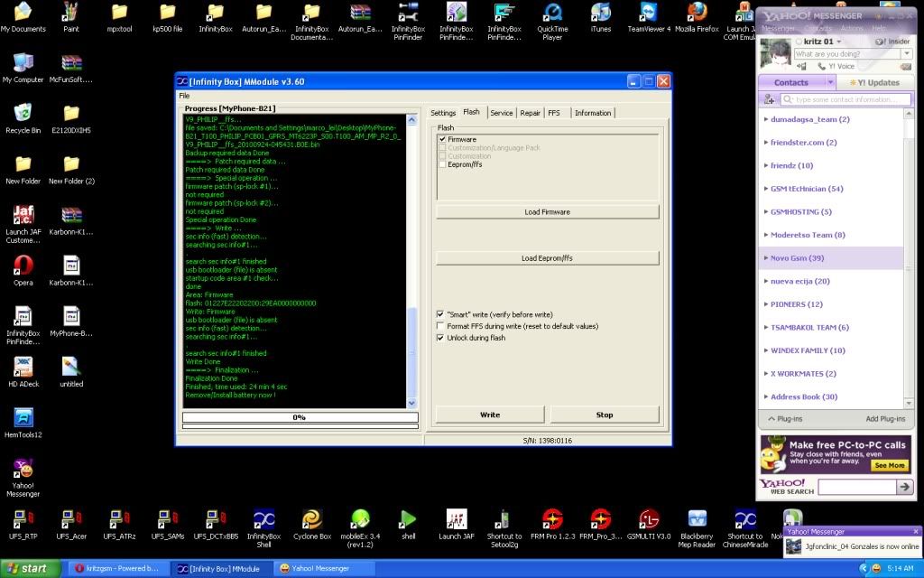Expand the dumadagsa_team contact group
The image size is (924, 578).
[x=766, y=119]
